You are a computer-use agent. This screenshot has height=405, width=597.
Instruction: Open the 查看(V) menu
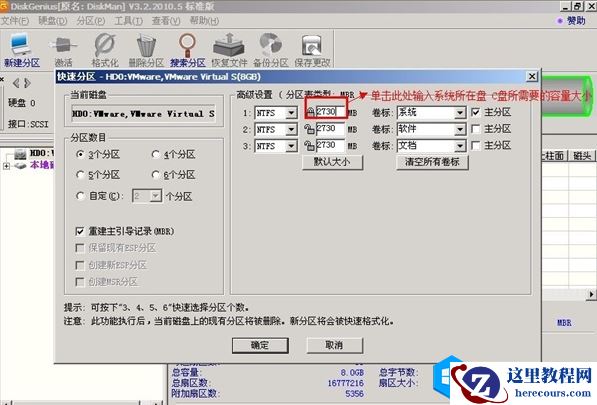[166, 21]
